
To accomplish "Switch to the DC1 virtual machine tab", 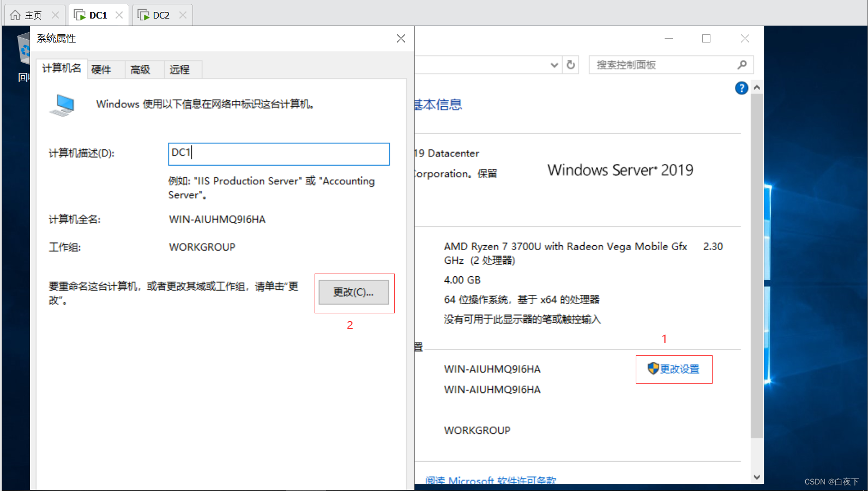I will click(x=98, y=15).
